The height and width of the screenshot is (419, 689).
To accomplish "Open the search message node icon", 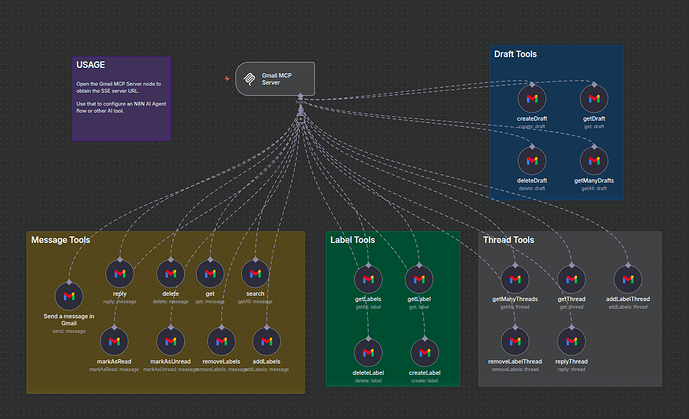I will 255,274.
